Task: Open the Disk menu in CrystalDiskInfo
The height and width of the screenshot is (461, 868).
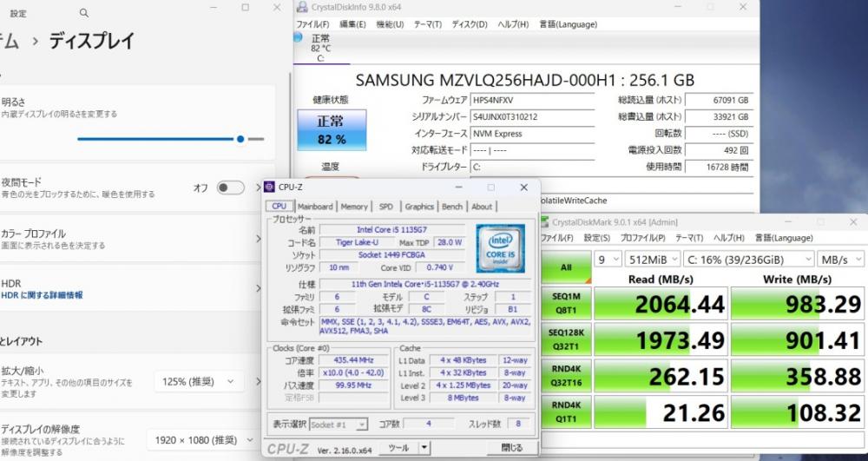Action: [x=470, y=24]
